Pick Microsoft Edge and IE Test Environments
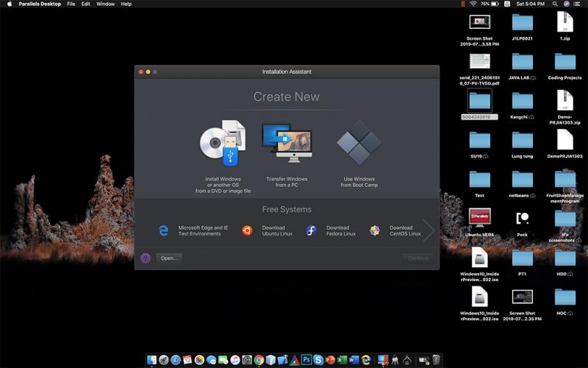 (193, 230)
